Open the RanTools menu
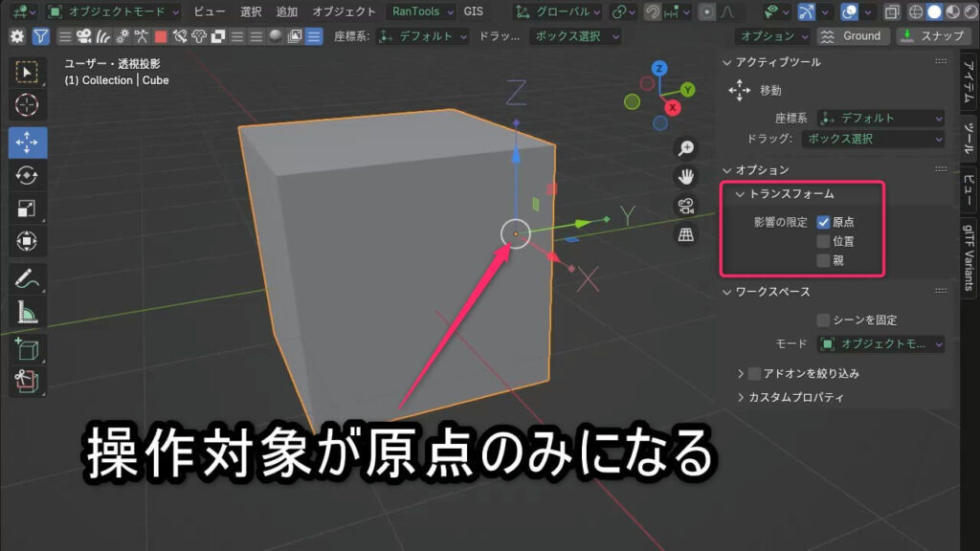980x551 pixels. coord(421,11)
